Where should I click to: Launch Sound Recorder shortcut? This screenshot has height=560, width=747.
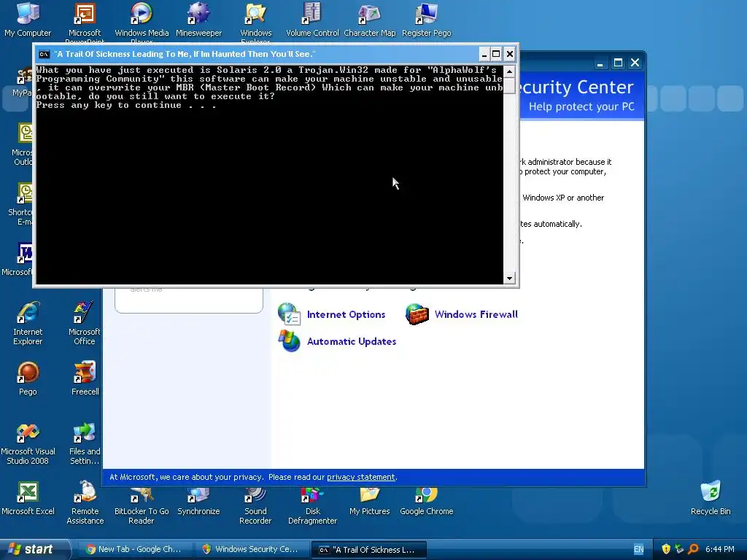pyautogui.click(x=255, y=506)
